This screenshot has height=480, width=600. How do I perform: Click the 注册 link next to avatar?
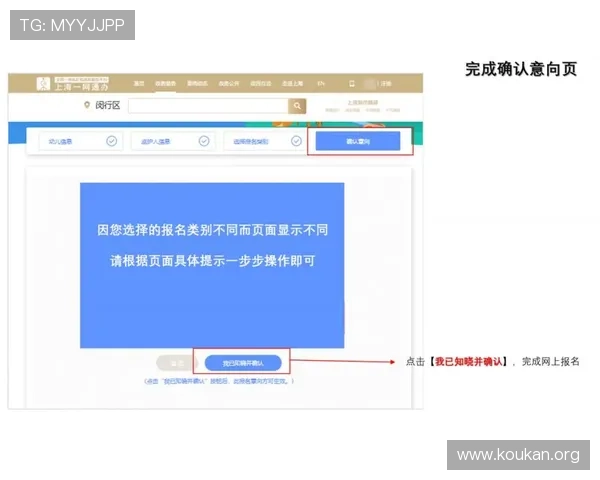[386, 83]
